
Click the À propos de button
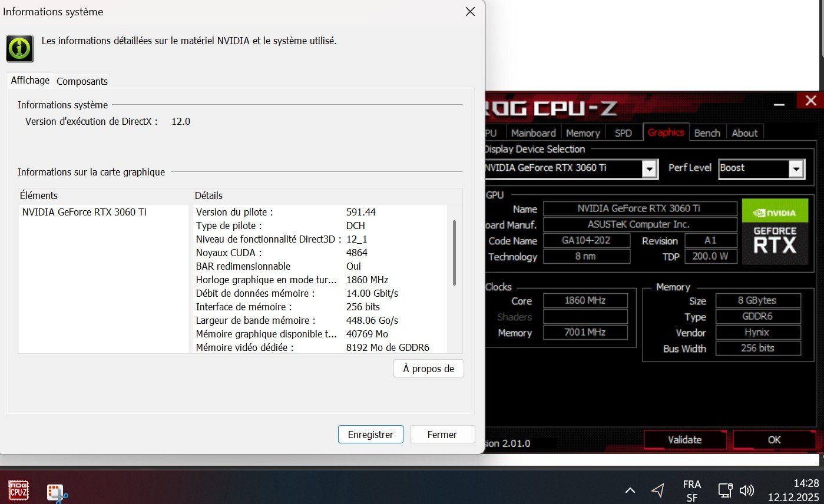pos(428,369)
